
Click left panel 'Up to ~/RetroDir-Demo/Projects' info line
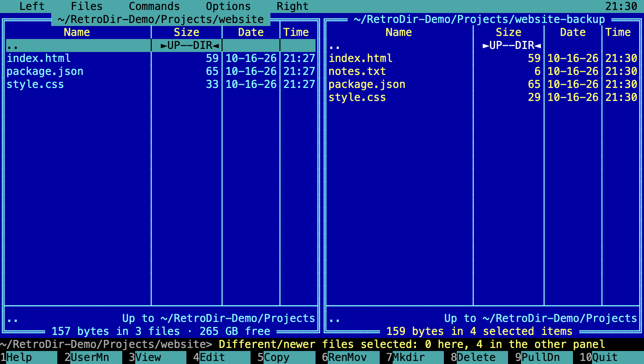tap(219, 318)
